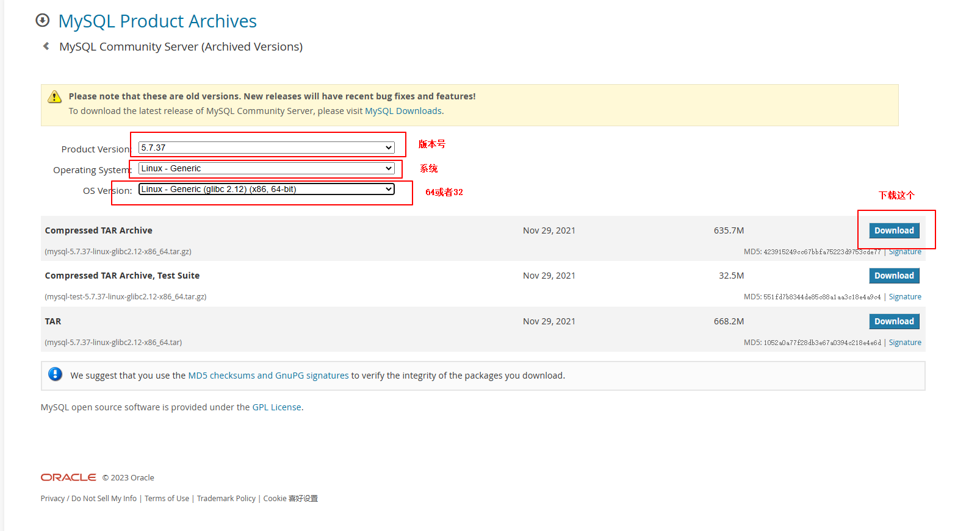This screenshot has width=980, height=531.
Task: Open the Terms of Use link
Action: 167,499
